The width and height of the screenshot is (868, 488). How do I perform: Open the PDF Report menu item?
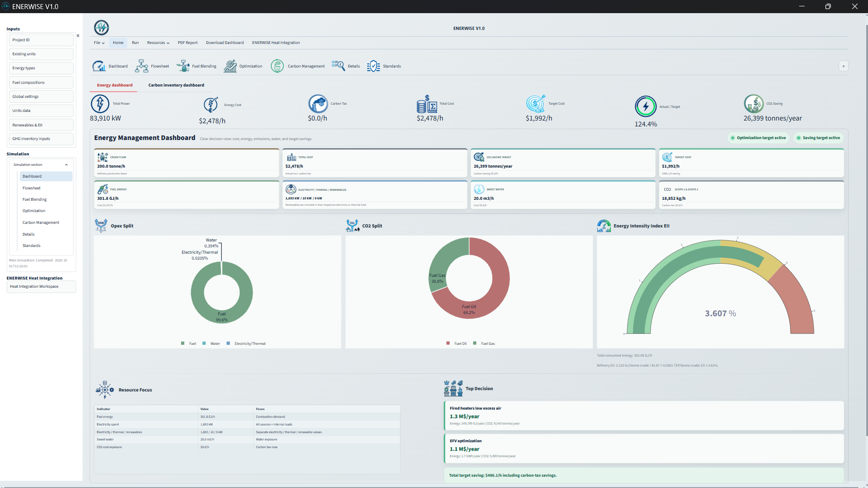click(187, 43)
